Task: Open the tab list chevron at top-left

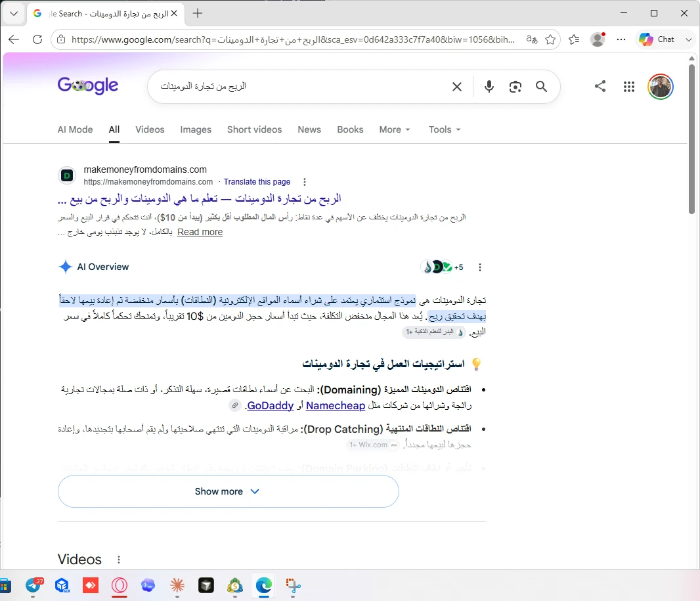Action: 14,13
